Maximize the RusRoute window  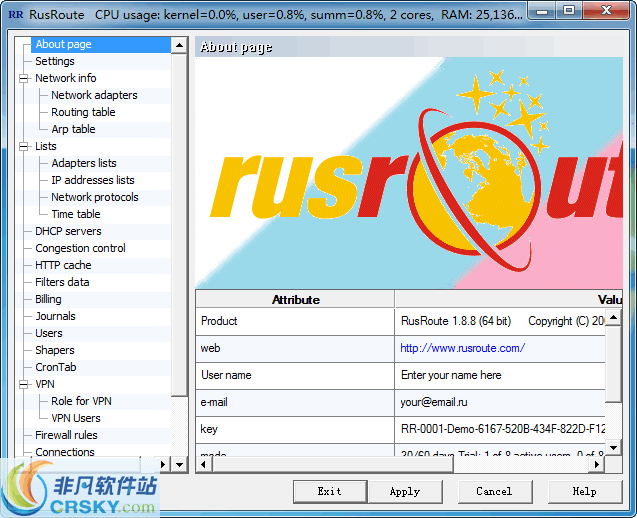(569, 11)
